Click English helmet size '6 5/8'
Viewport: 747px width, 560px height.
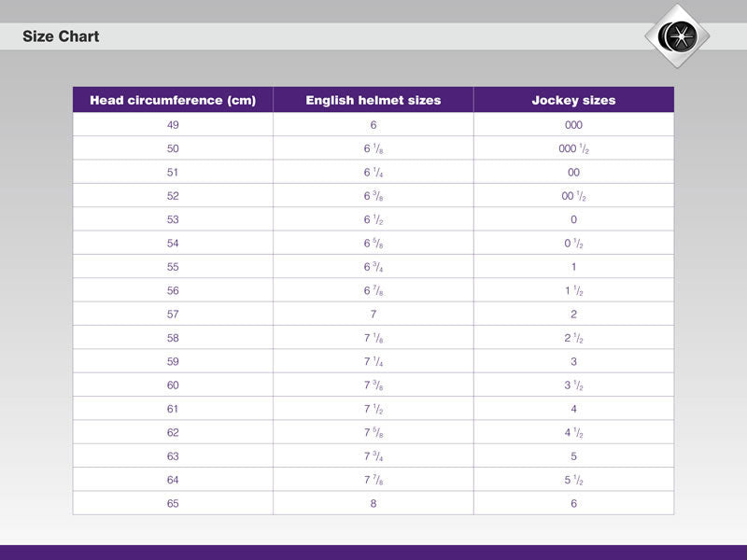pos(373,244)
